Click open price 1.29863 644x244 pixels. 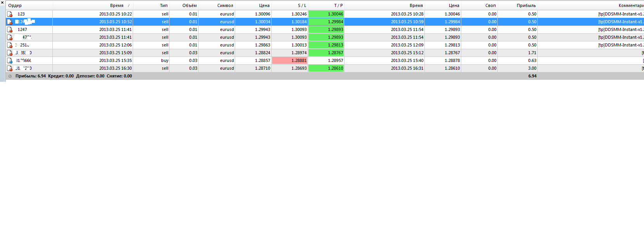pos(263,45)
